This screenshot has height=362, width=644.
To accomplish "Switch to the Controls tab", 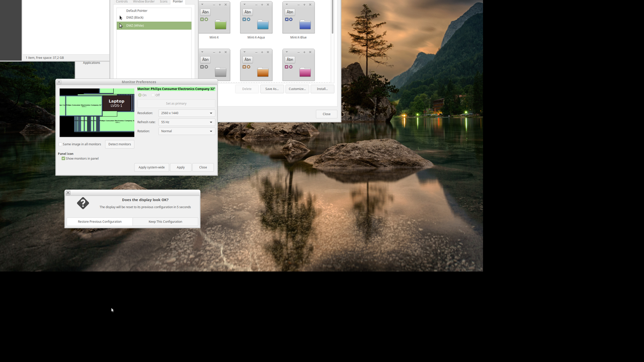I will (x=122, y=2).
